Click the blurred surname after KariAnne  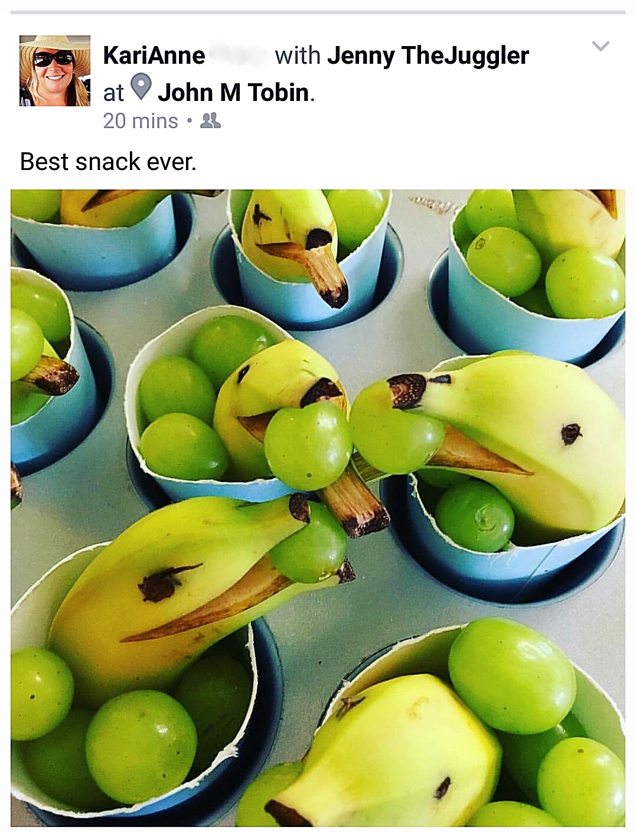click(239, 55)
